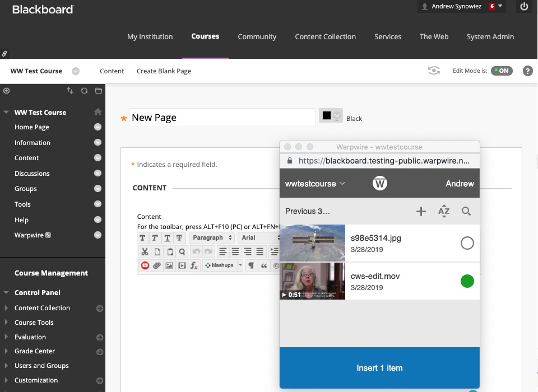This screenshot has height=392, width=538.
Task: Open the wwtestcourse library dropdown
Action: (314, 184)
